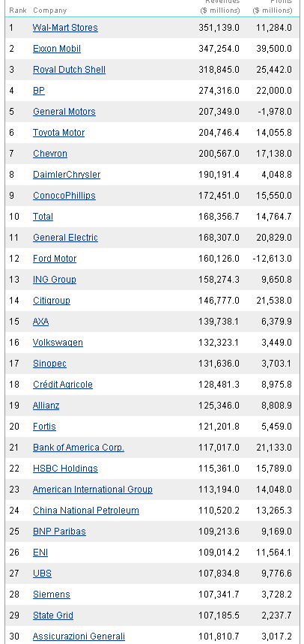
Task: Open the General Electric link
Action: coord(65,238)
